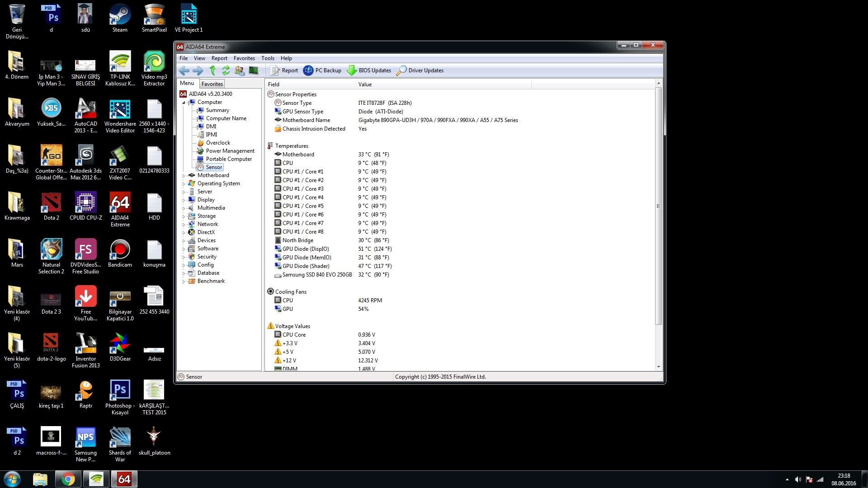Click the Motherboard Name row
This screenshot has width=868, height=488.
click(x=460, y=120)
